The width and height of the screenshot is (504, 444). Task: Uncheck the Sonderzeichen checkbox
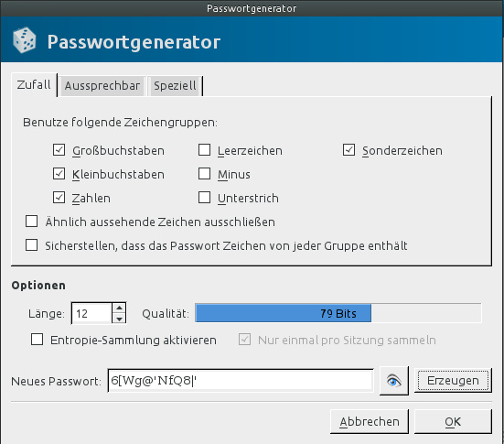coord(349,150)
